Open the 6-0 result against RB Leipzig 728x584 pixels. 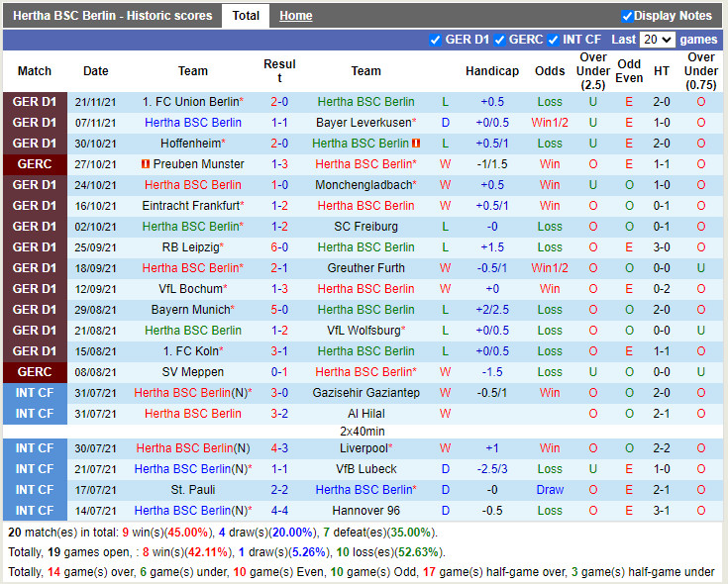279,247
